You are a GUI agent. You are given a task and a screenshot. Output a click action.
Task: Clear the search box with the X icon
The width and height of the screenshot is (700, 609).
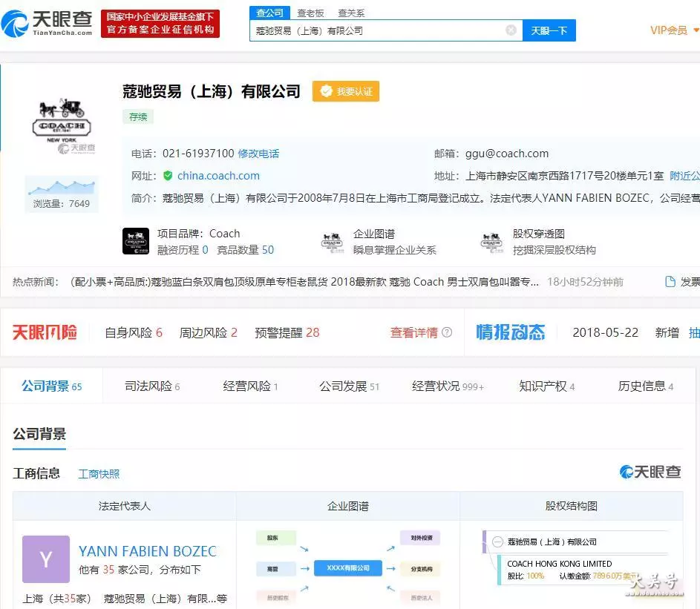(511, 30)
